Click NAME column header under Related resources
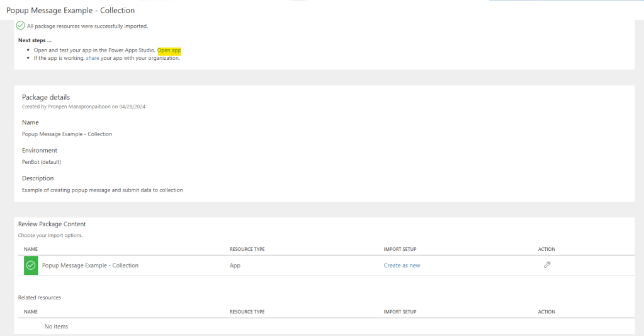This screenshot has height=336, width=644. click(31, 311)
